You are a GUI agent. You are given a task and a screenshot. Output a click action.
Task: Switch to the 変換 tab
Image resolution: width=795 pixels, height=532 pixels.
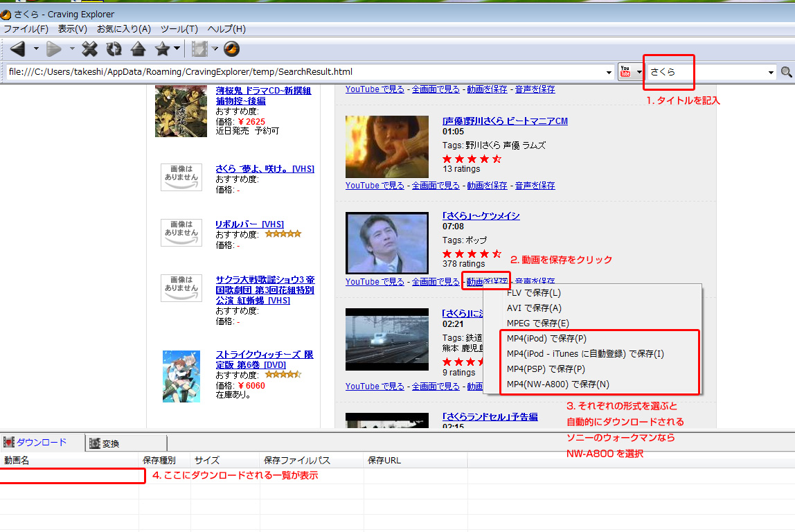110,443
